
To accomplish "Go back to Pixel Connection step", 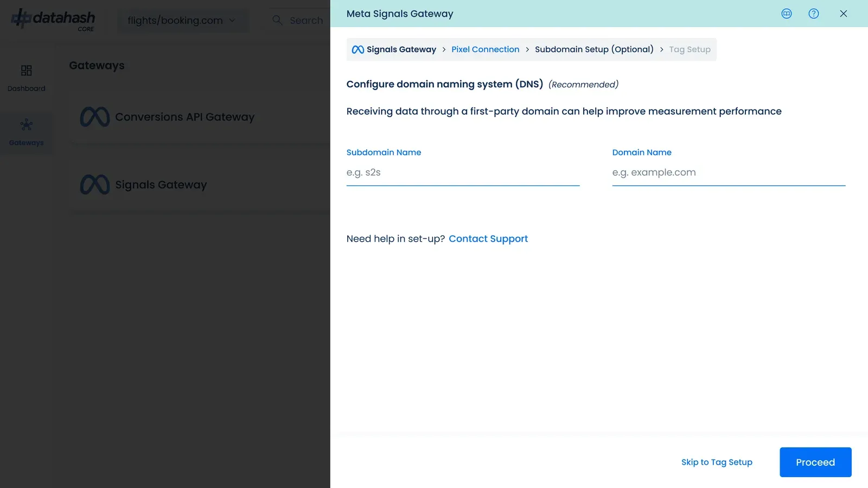I will (x=486, y=49).
